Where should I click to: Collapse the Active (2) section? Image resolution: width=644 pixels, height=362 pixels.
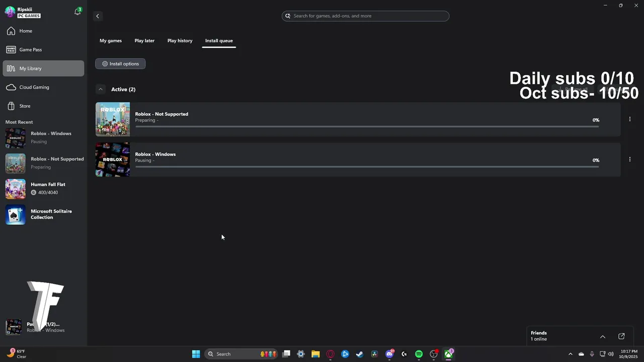coord(101,89)
